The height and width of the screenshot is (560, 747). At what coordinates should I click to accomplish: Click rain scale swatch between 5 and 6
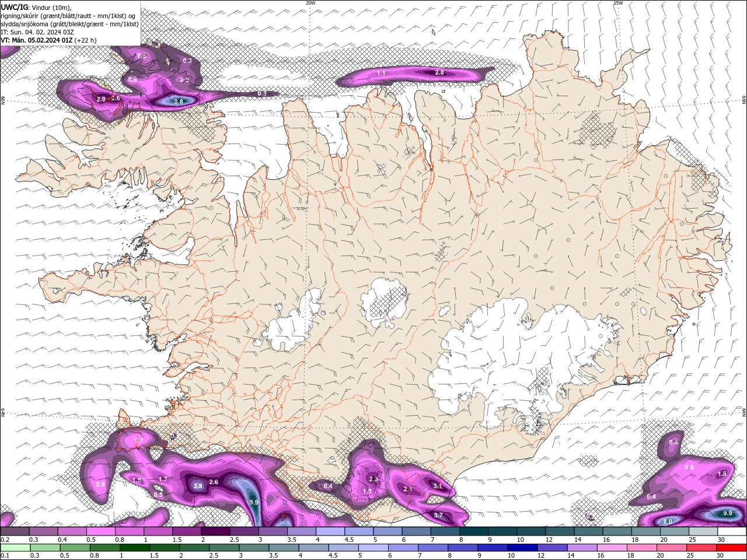(373, 547)
